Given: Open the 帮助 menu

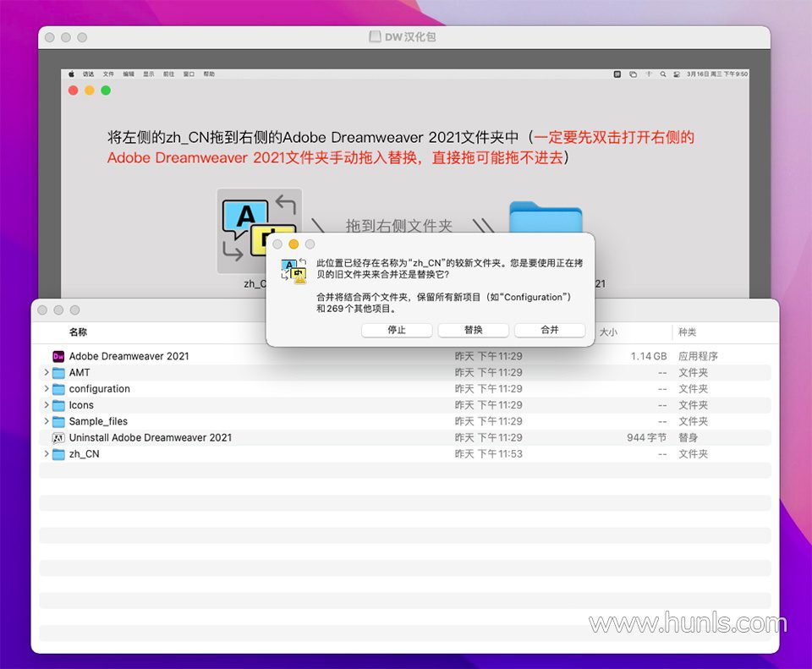Looking at the screenshot, I should coord(209,74).
